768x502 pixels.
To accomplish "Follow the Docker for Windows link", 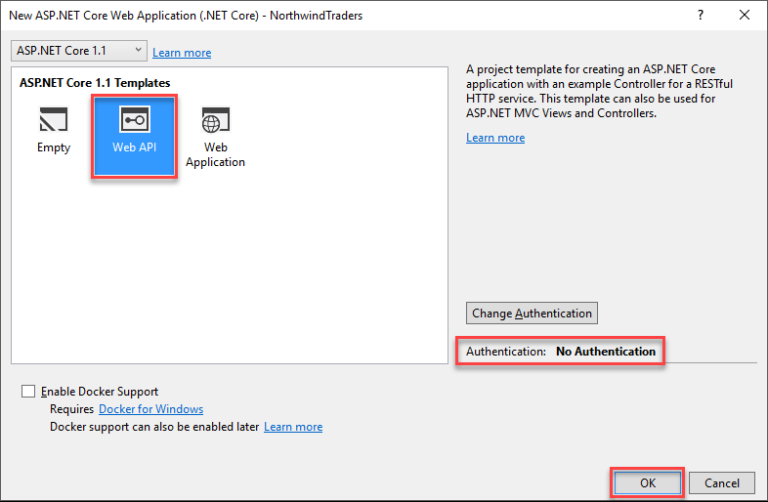I will [x=151, y=409].
